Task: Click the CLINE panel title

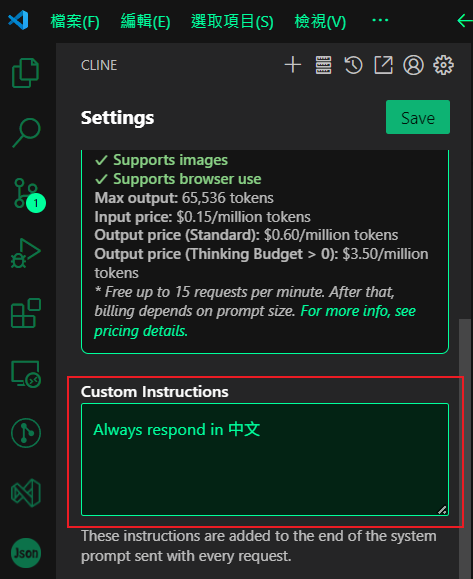Action: click(99, 65)
